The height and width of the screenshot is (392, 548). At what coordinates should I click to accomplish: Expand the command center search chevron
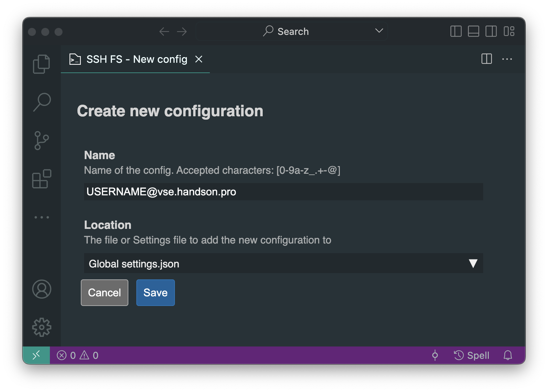(x=379, y=31)
